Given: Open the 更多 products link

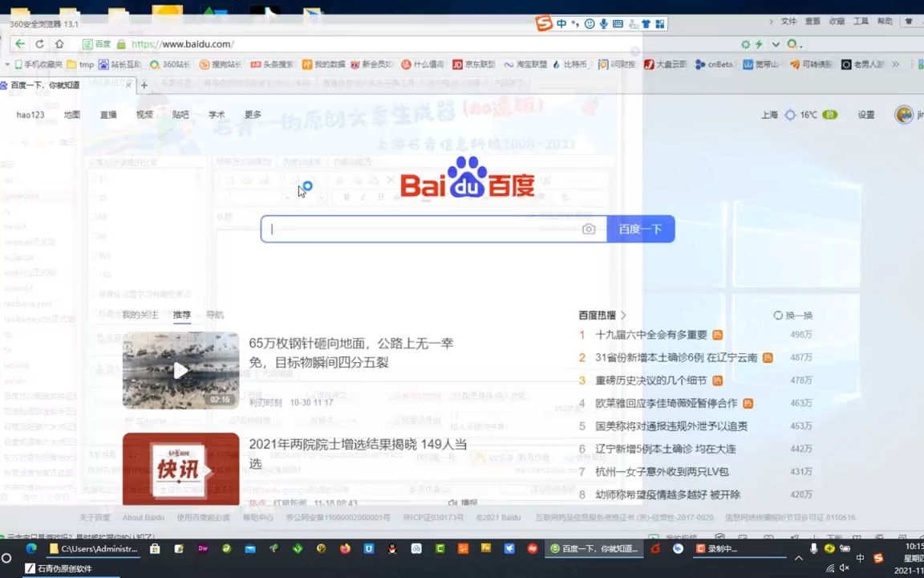Looking at the screenshot, I should point(253,115).
